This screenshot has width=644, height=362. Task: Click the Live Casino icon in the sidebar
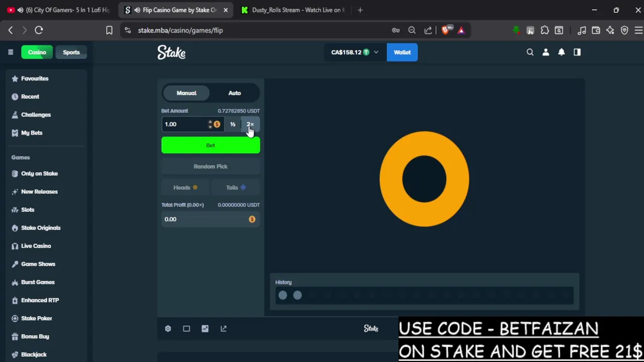tap(15, 246)
